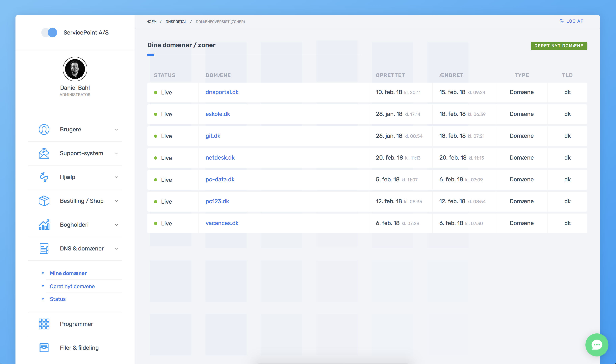Expand the Support-system chevron
The height and width of the screenshot is (364, 616).
tap(116, 154)
